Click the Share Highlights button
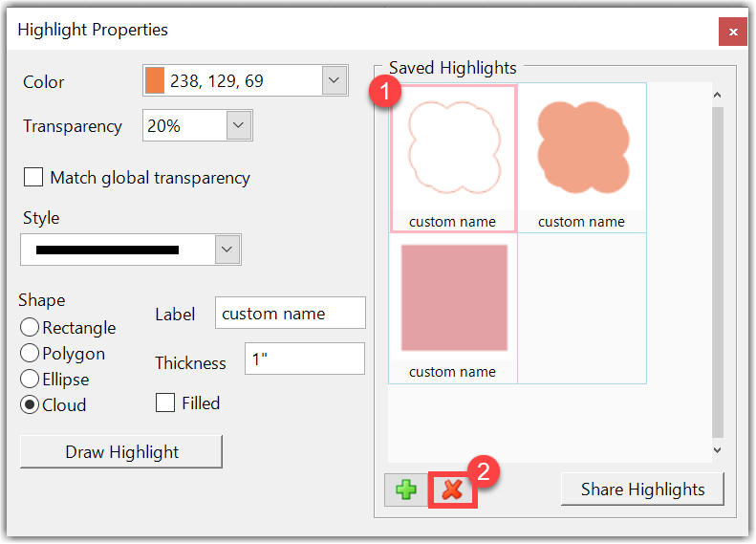 (x=642, y=490)
